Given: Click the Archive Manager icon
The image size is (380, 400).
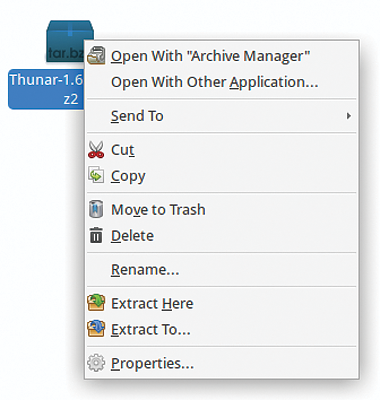Looking at the screenshot, I should (96, 56).
